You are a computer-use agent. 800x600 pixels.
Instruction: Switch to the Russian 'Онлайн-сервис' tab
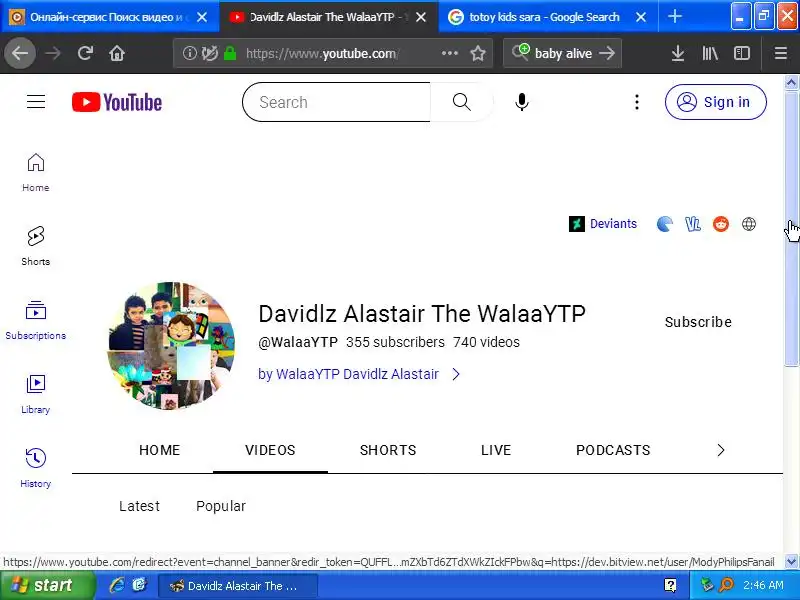pos(110,17)
